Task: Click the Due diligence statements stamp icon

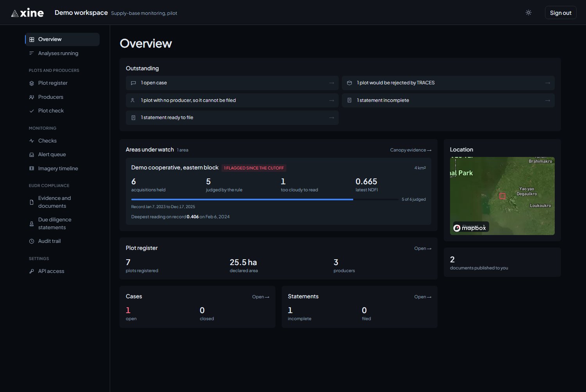Action: click(32, 224)
